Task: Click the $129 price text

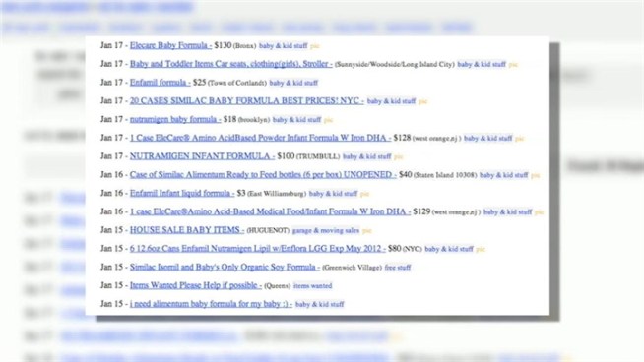Action: tap(421, 211)
